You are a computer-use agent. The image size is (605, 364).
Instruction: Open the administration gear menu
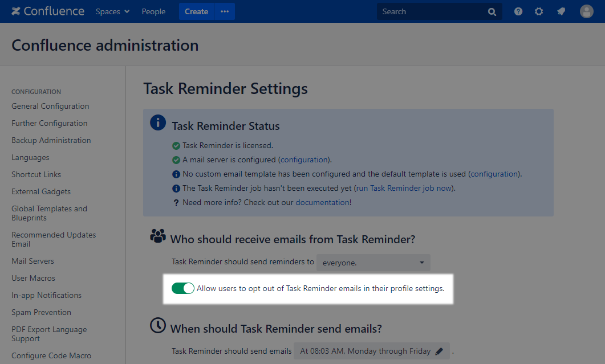tap(539, 11)
